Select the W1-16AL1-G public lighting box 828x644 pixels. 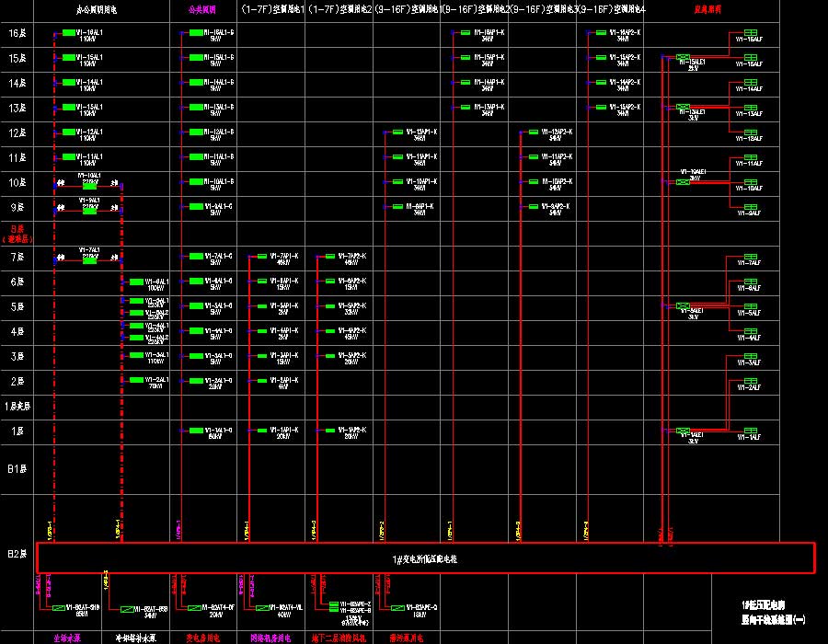[x=196, y=33]
